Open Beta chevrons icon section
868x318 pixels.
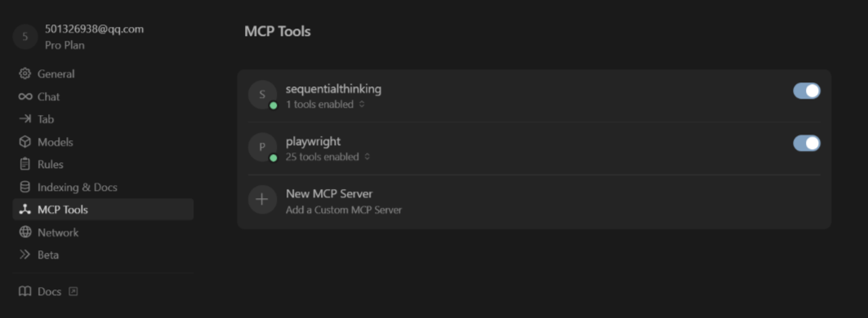[x=25, y=255]
